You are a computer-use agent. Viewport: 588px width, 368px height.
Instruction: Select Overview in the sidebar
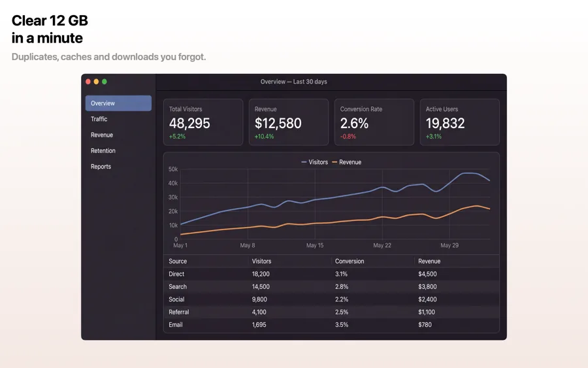118,103
